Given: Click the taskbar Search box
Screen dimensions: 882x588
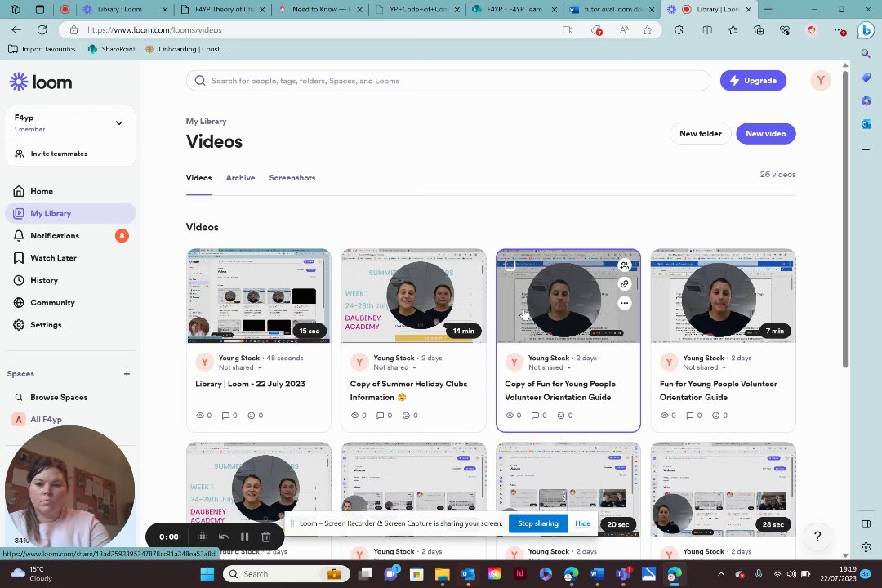Looking at the screenshot, I should click(x=287, y=574).
